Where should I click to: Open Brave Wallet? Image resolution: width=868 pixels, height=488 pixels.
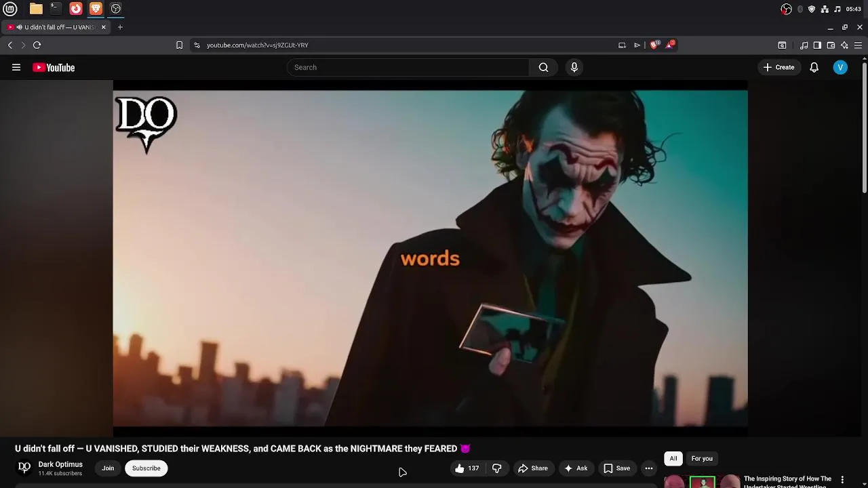click(x=831, y=45)
